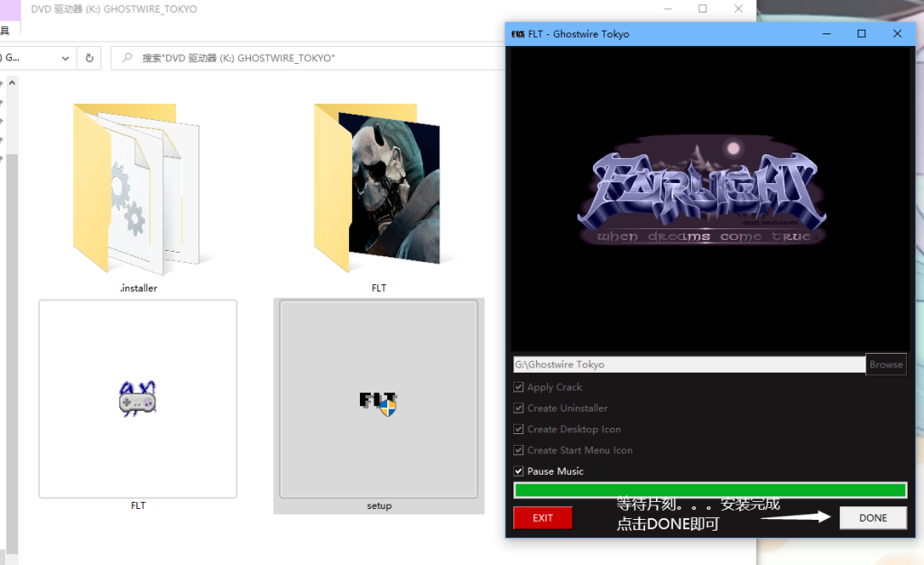Toggle the Create Start Menu Icon checkbox
The width and height of the screenshot is (924, 565).
coord(519,450)
